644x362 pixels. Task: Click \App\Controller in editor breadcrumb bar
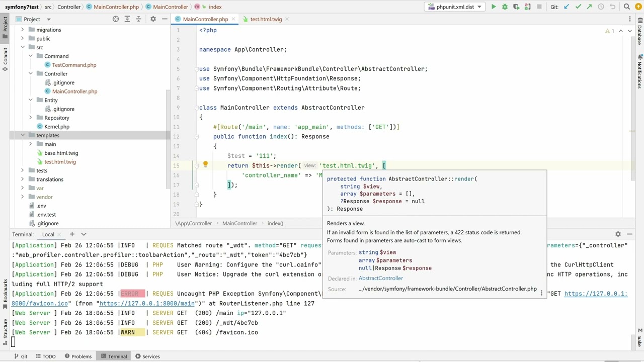[x=194, y=223]
